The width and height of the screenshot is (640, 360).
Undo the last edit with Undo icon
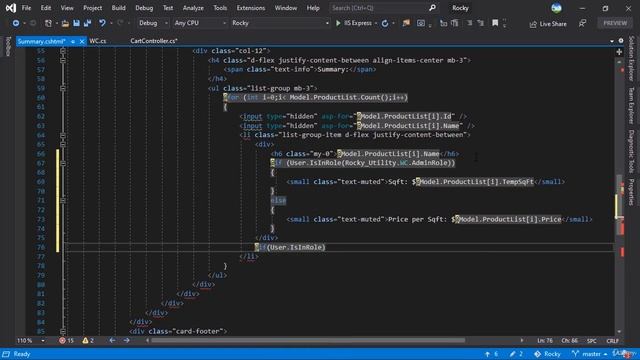pos(102,23)
